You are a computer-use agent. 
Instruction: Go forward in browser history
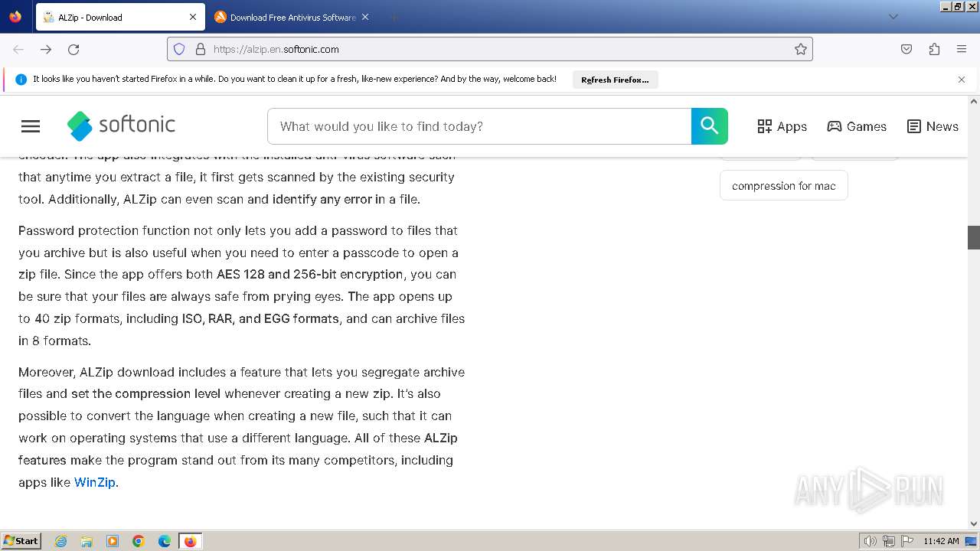click(46, 49)
